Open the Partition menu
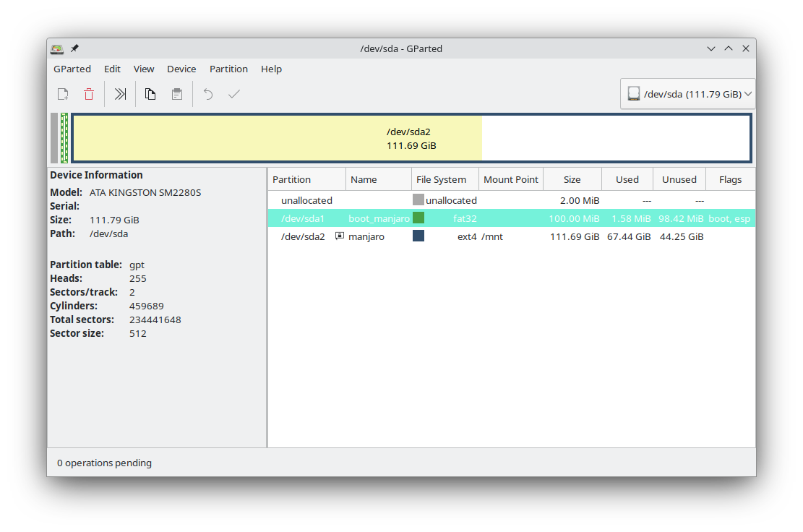 pyautogui.click(x=228, y=69)
